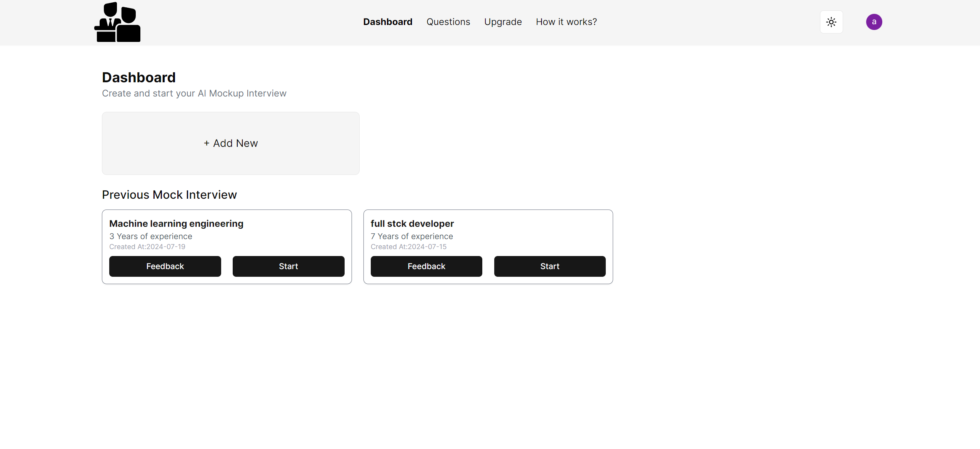
Task: Open the How it works? page
Action: pyautogui.click(x=566, y=22)
